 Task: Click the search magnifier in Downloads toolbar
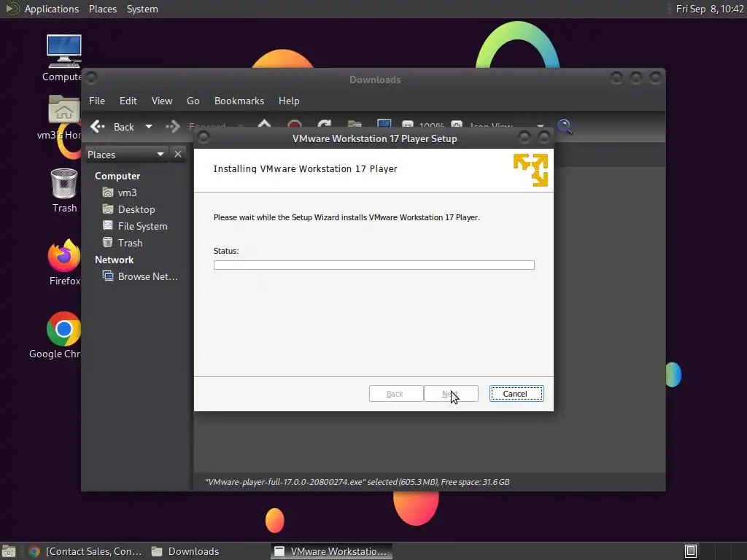[565, 127]
